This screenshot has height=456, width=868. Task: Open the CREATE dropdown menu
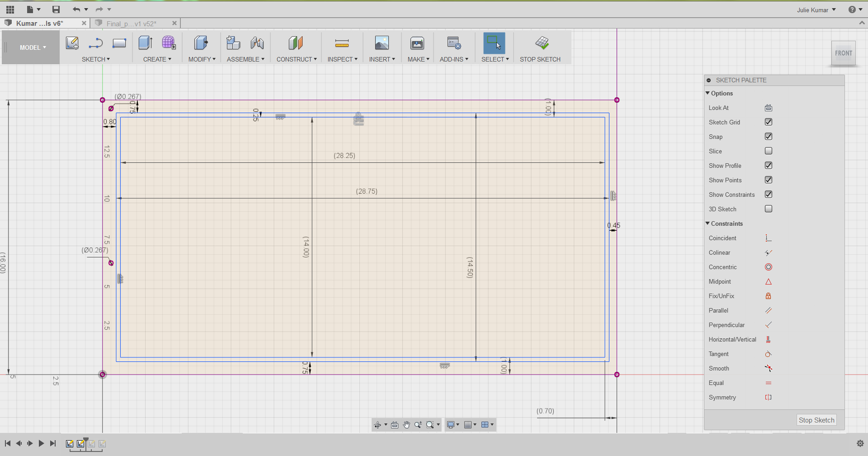[x=157, y=59]
